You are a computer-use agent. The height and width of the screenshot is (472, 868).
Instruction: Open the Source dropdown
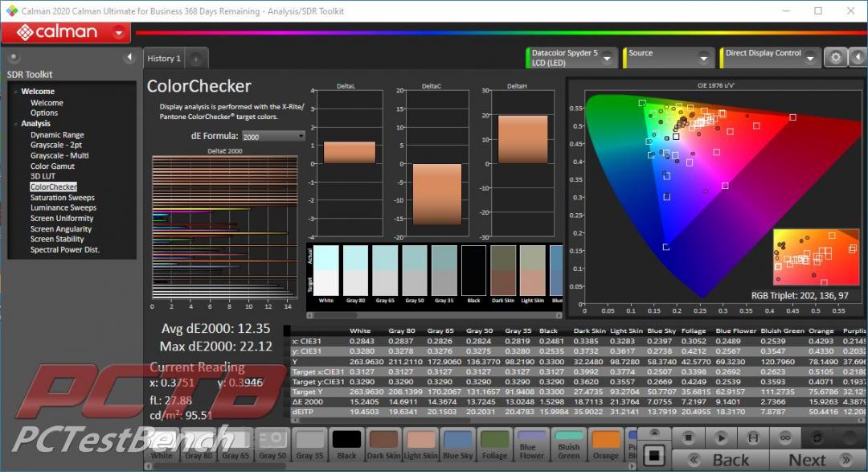tap(704, 59)
